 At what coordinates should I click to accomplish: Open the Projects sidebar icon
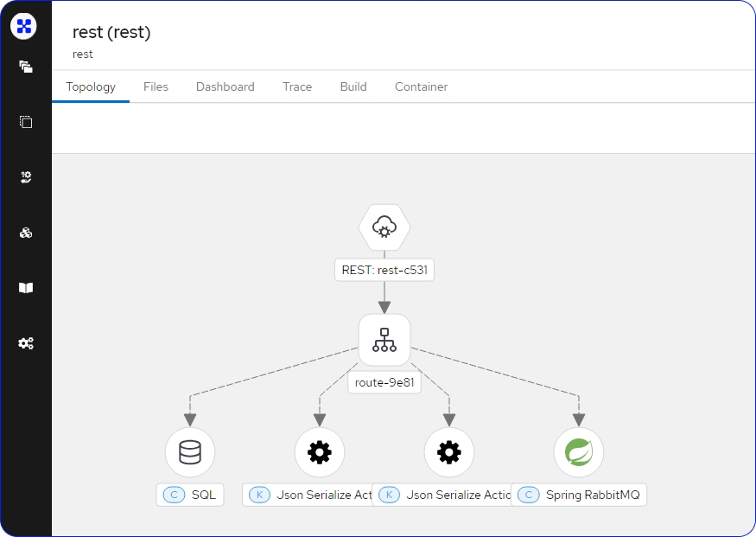pos(26,67)
